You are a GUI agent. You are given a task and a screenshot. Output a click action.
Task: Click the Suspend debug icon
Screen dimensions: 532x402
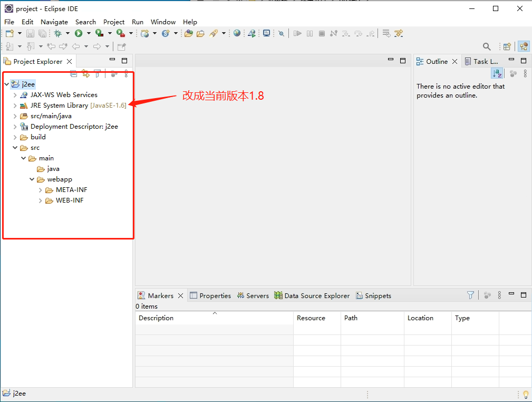[310, 33]
